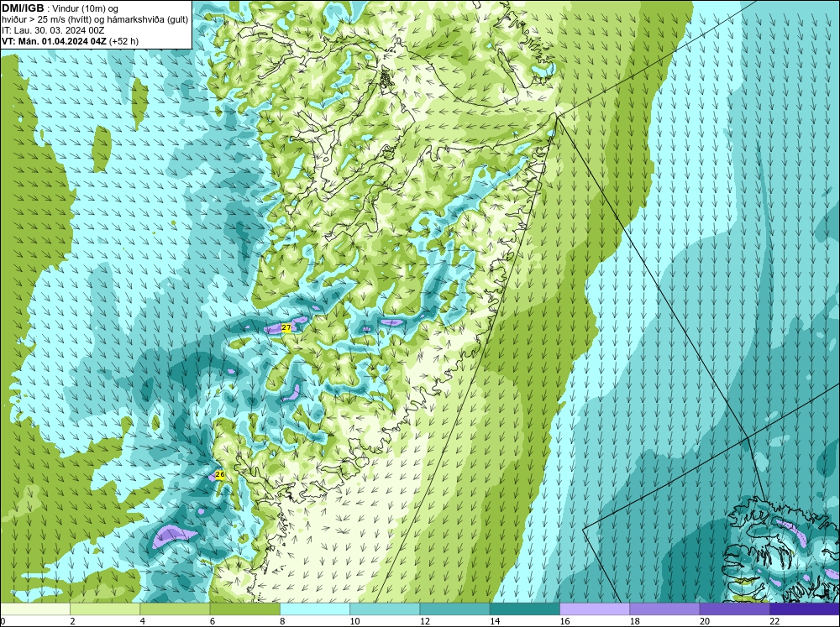Select the legend swatch between 14 and 16
This screenshot has width=840, height=627.
(x=525, y=609)
